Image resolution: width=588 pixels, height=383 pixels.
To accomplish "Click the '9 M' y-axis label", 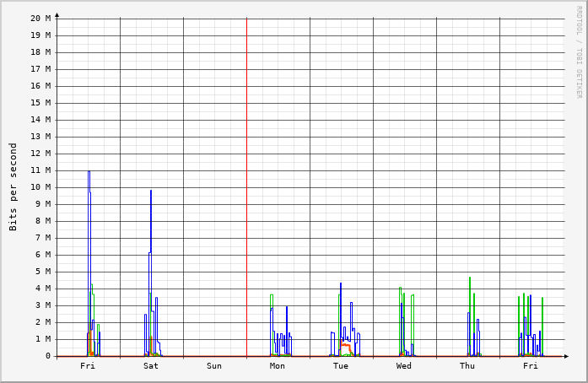I will coord(43,204).
